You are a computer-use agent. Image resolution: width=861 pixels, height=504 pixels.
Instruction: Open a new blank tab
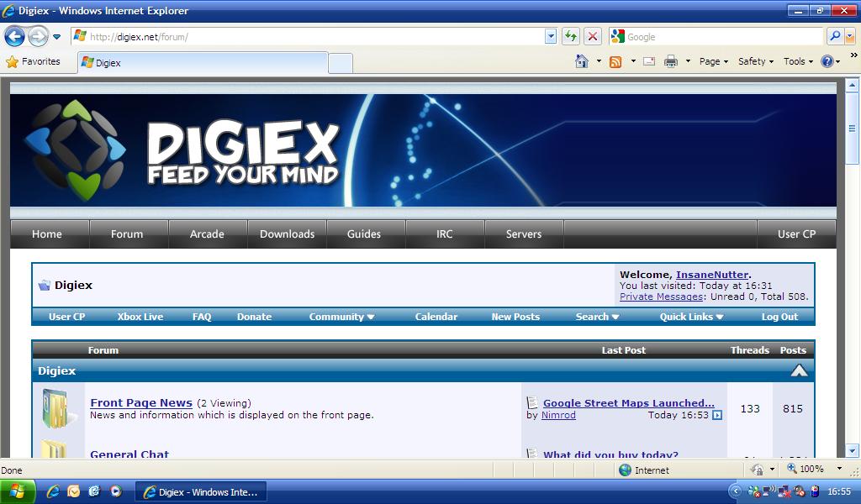pos(341,64)
